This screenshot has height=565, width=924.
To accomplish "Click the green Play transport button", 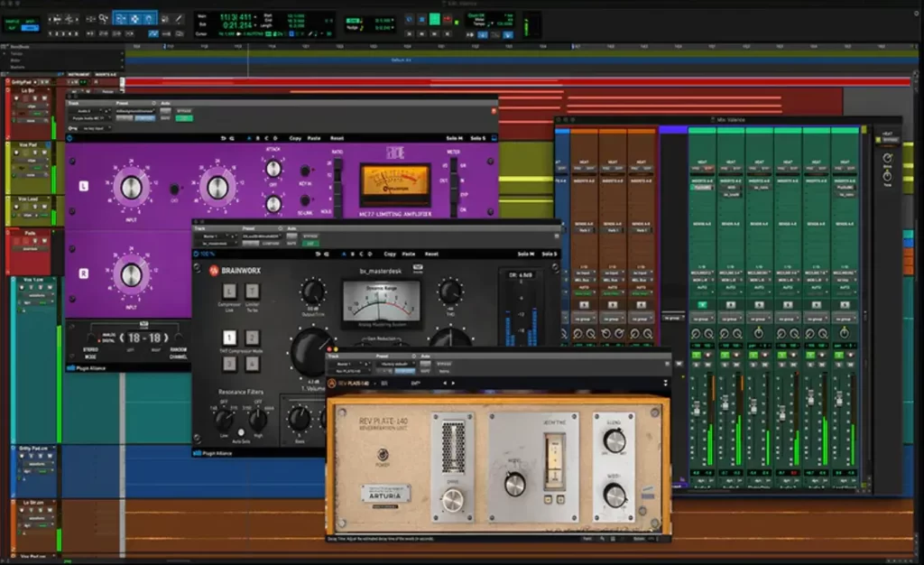I will (435, 20).
